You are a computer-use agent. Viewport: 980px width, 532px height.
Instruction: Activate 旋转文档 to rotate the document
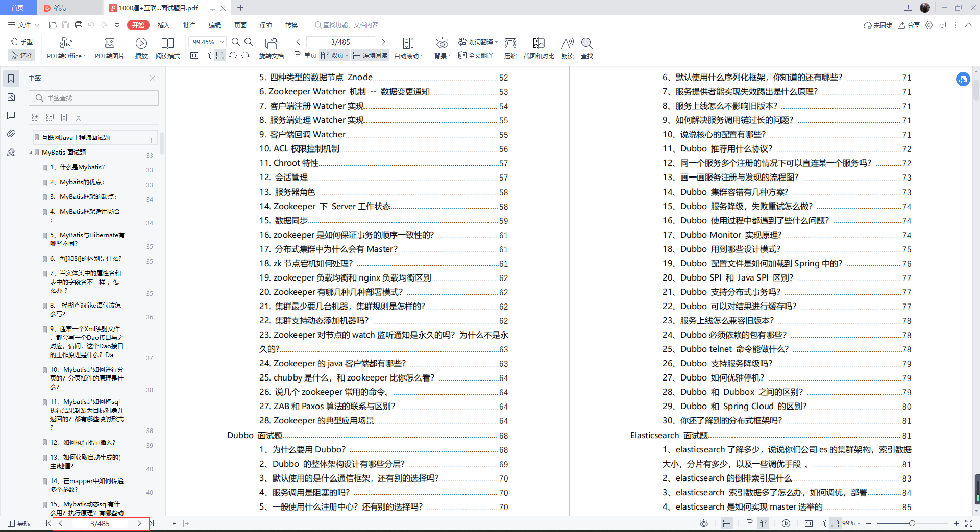(272, 47)
